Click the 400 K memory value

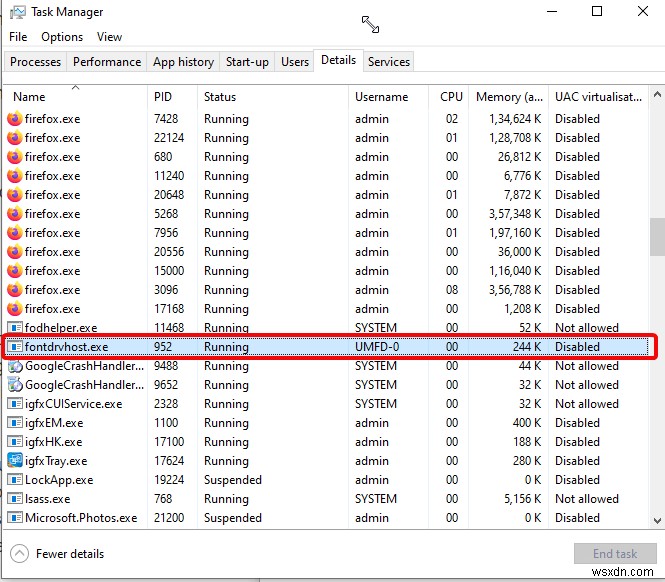coord(527,423)
